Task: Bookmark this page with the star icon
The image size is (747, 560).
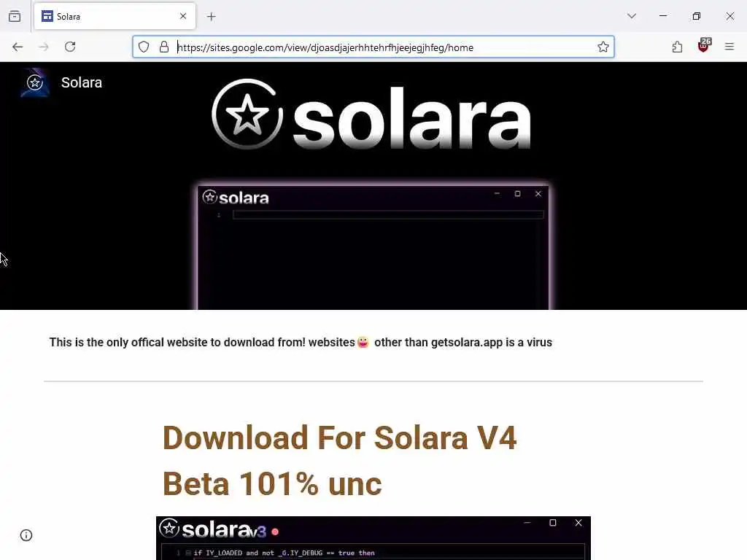Action: (x=603, y=47)
